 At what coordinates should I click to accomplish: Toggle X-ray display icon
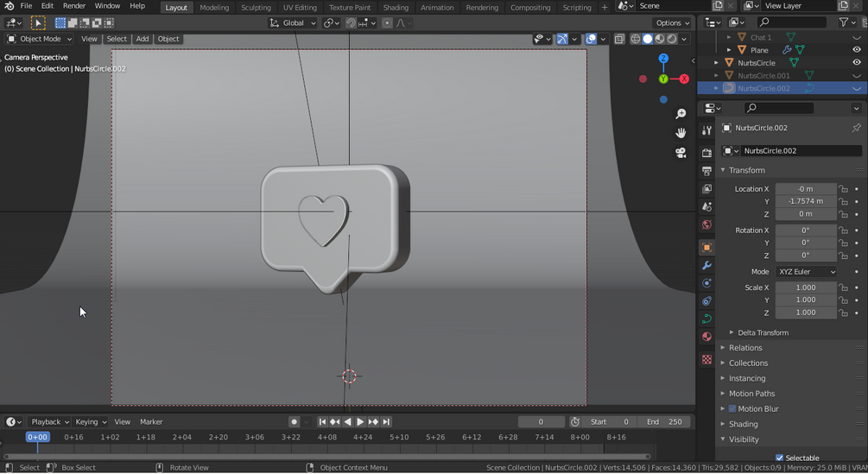tap(619, 39)
